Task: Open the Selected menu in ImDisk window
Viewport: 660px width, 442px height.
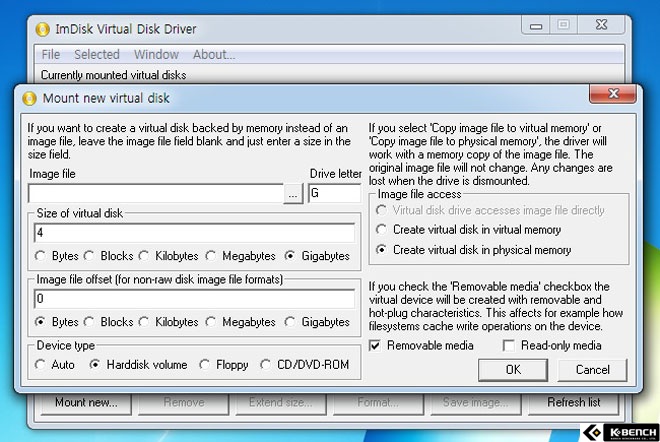Action: tap(97, 54)
